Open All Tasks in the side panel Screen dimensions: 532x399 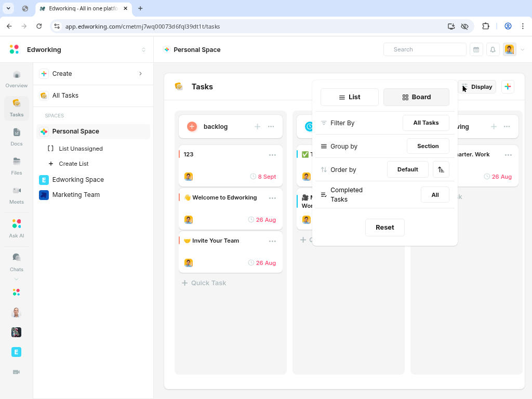tap(65, 96)
